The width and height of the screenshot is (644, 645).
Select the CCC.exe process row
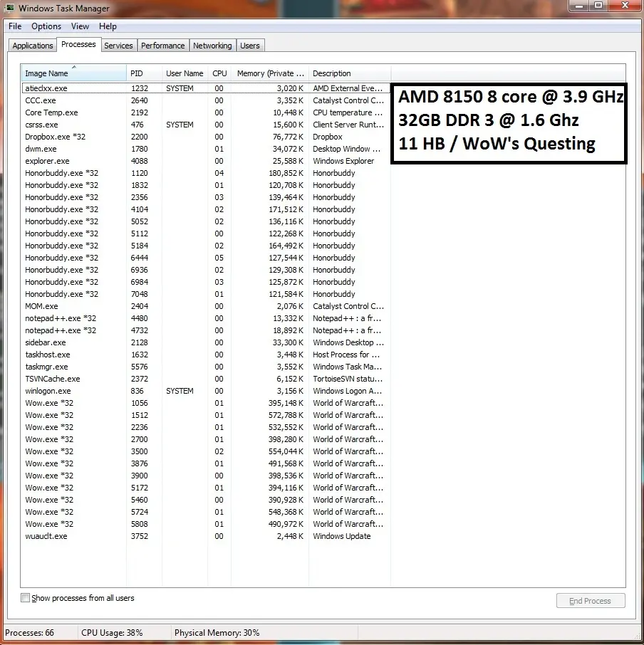coord(205,100)
